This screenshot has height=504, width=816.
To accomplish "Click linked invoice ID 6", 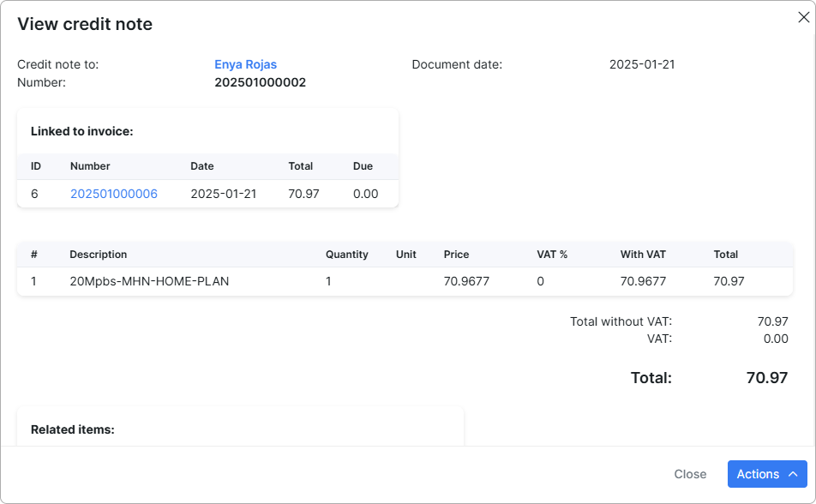I will 34,194.
